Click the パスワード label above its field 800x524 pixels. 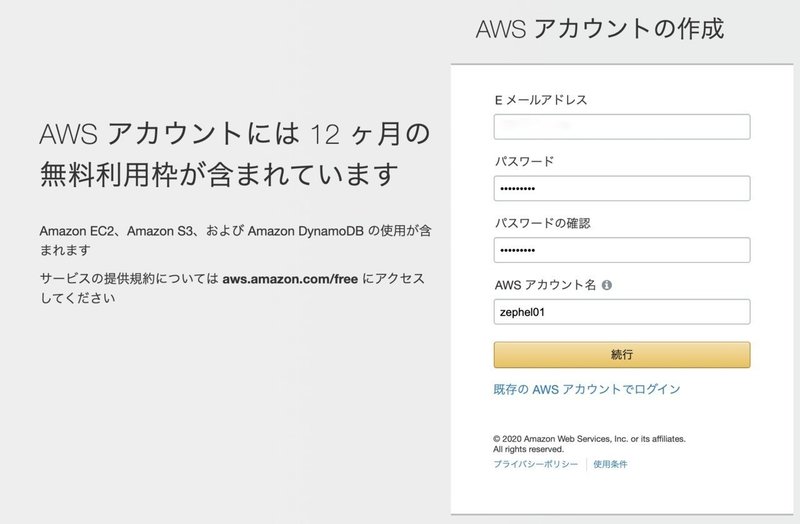523,162
